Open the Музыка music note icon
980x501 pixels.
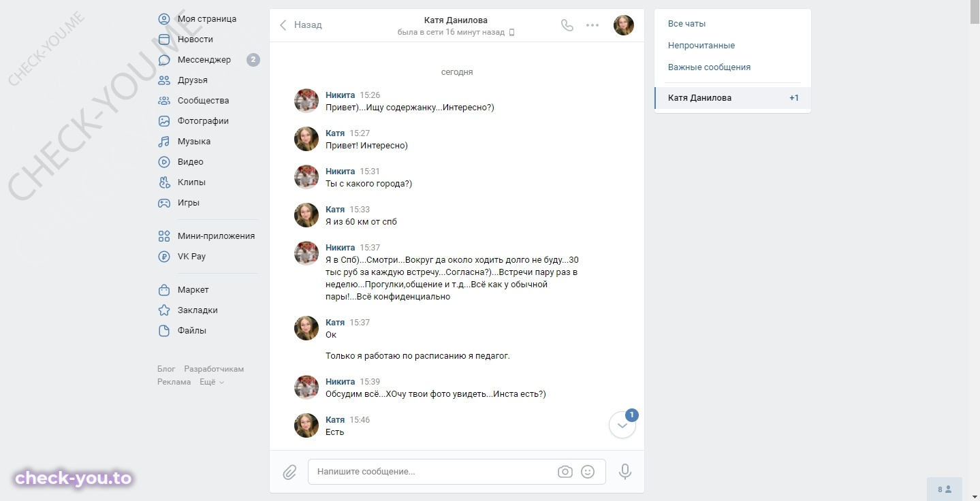click(164, 142)
